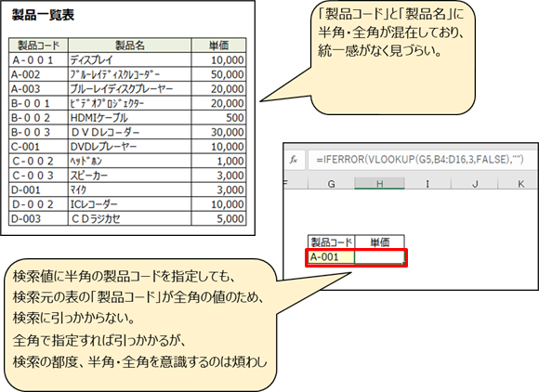Select column J header

[474, 184]
